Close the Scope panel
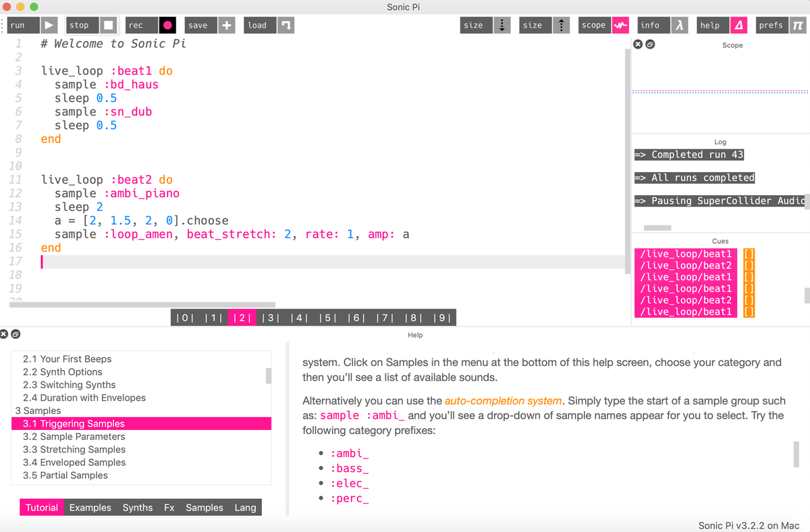810x532 pixels. click(x=638, y=45)
